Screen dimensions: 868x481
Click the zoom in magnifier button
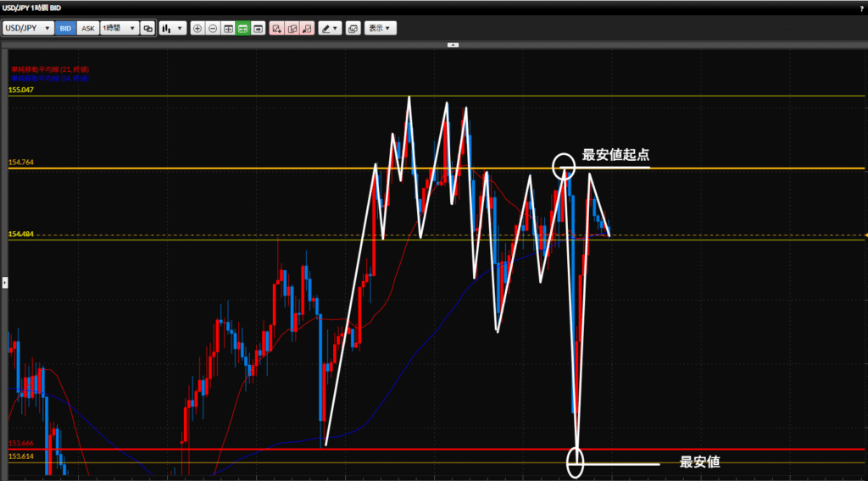point(198,28)
